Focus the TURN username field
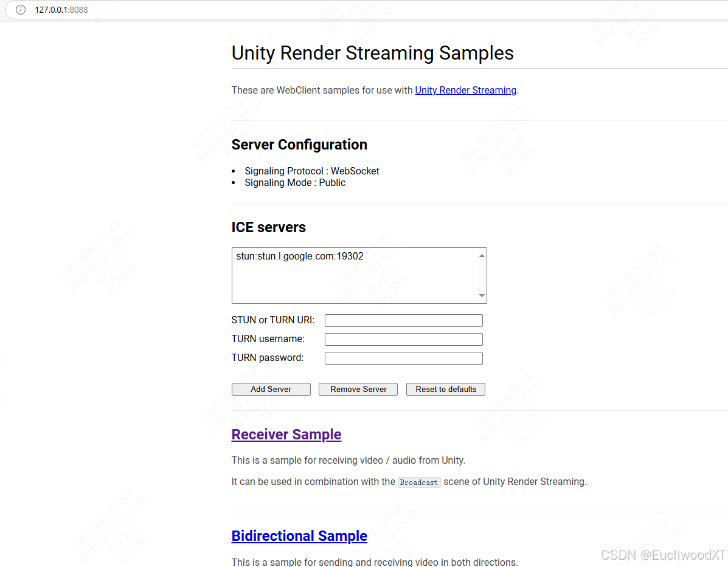728x567 pixels. (403, 339)
